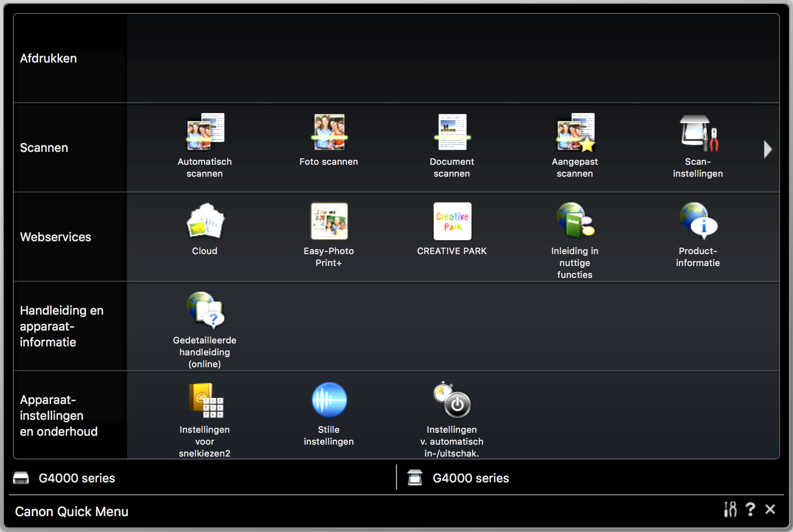Open Scan-instellingen
The image size is (793, 532).
tap(698, 133)
